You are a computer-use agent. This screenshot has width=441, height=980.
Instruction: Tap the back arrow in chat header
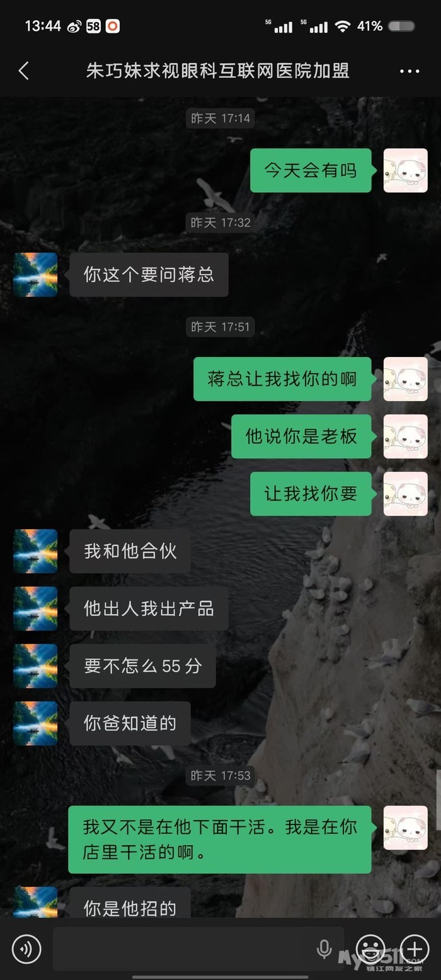pos(24,71)
